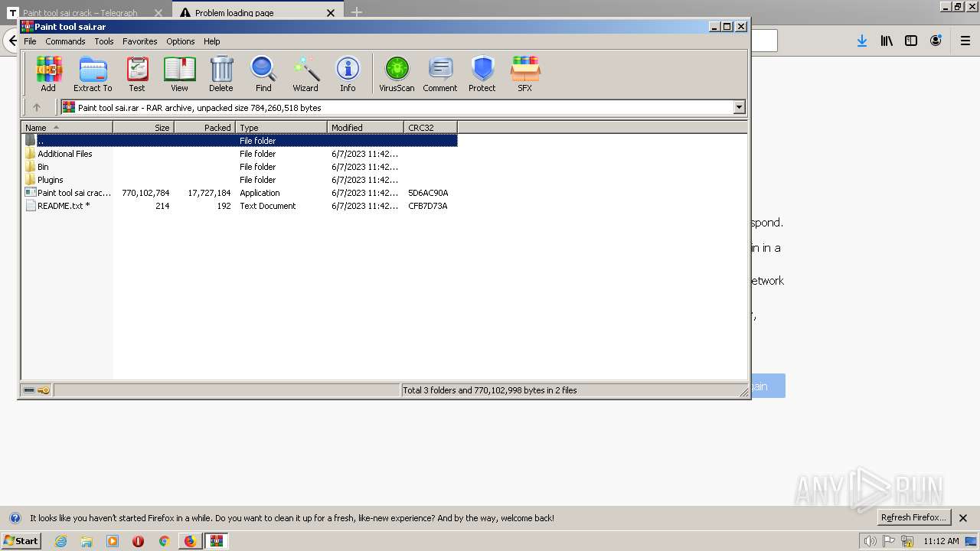Viewport: 980px width, 551px height.
Task: Click the Protect archive icon
Action: (482, 74)
